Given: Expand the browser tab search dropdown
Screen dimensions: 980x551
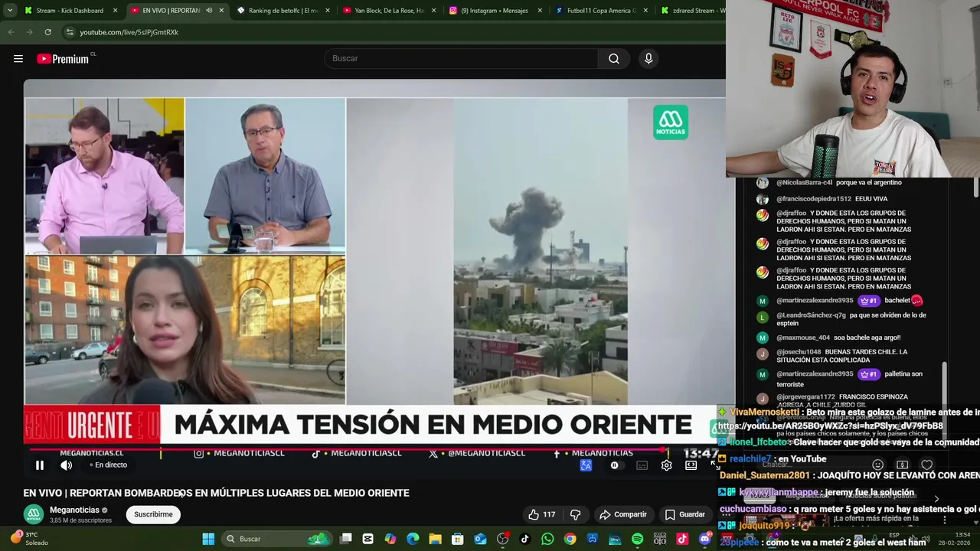Looking at the screenshot, I should click(10, 11).
